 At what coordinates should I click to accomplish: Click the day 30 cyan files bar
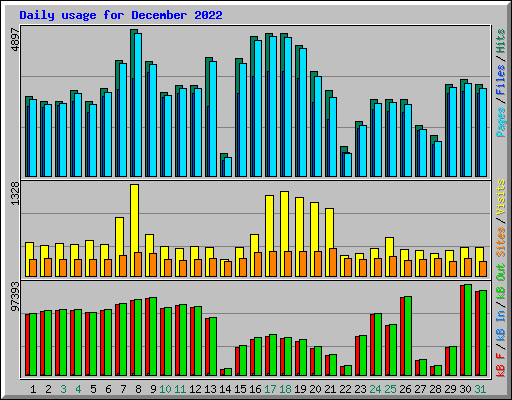pyautogui.click(x=468, y=130)
